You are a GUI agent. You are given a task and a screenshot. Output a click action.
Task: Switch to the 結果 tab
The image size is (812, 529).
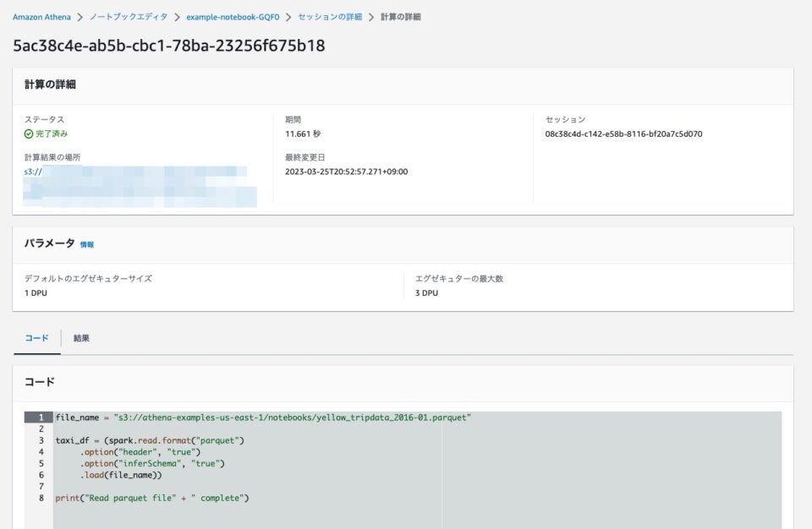pyautogui.click(x=81, y=338)
